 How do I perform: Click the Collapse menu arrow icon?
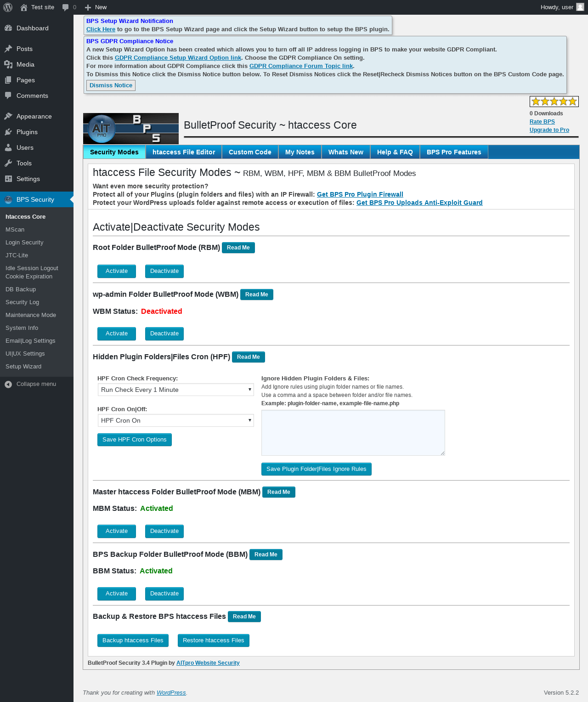(x=8, y=384)
